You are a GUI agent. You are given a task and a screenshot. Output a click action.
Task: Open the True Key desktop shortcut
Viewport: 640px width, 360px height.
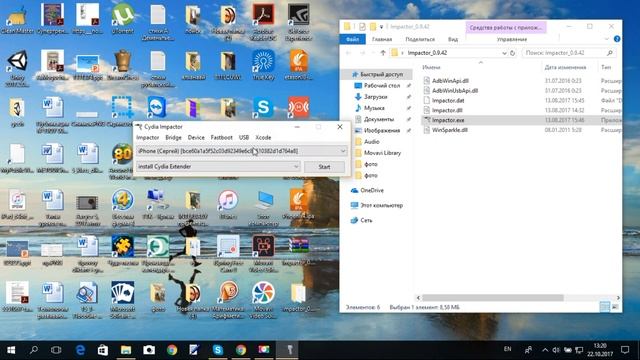tap(263, 64)
